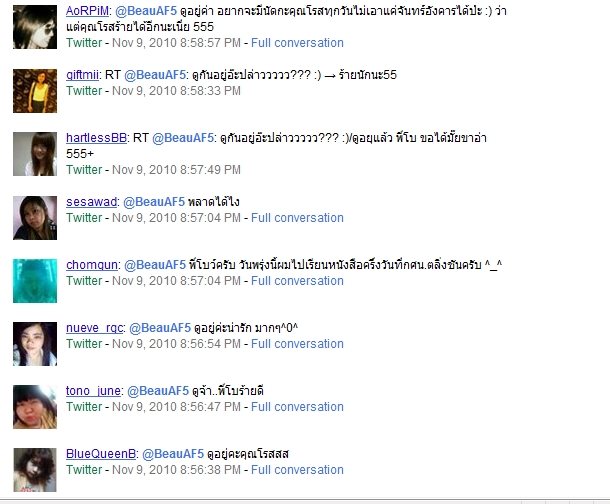
Task: Open hartlessBB's profile picture
Action: click(x=35, y=154)
